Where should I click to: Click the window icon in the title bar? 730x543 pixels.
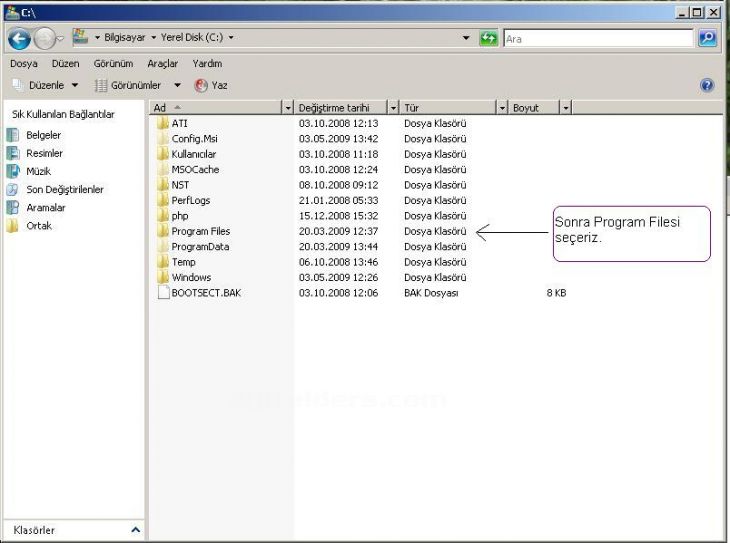click(x=11, y=12)
